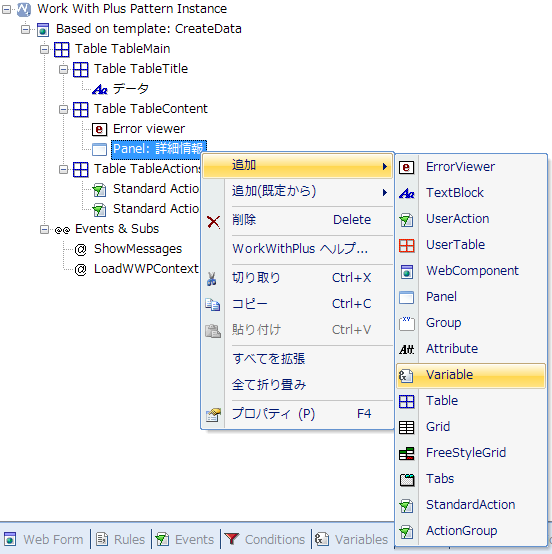Click the properties icon beside プロパティ
This screenshot has height=554, width=552.
[213, 415]
